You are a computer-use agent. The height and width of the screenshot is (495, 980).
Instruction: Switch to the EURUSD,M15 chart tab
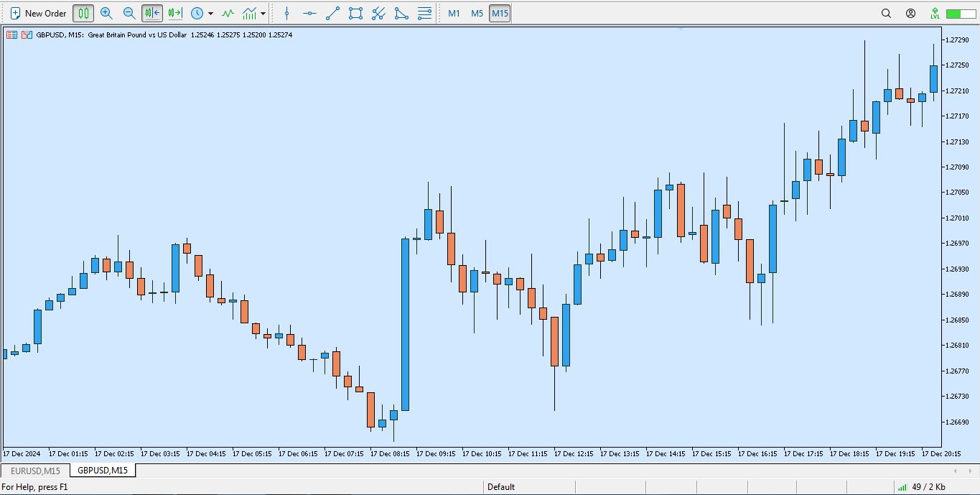coord(35,471)
